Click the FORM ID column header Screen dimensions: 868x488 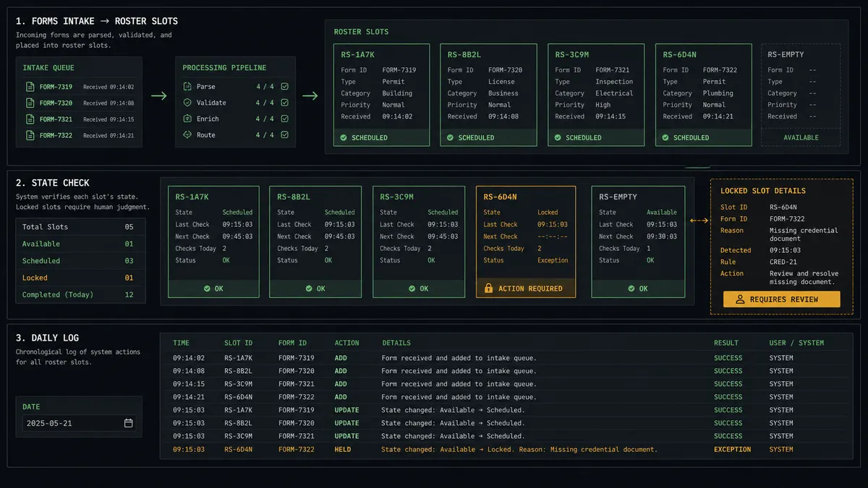(292, 343)
